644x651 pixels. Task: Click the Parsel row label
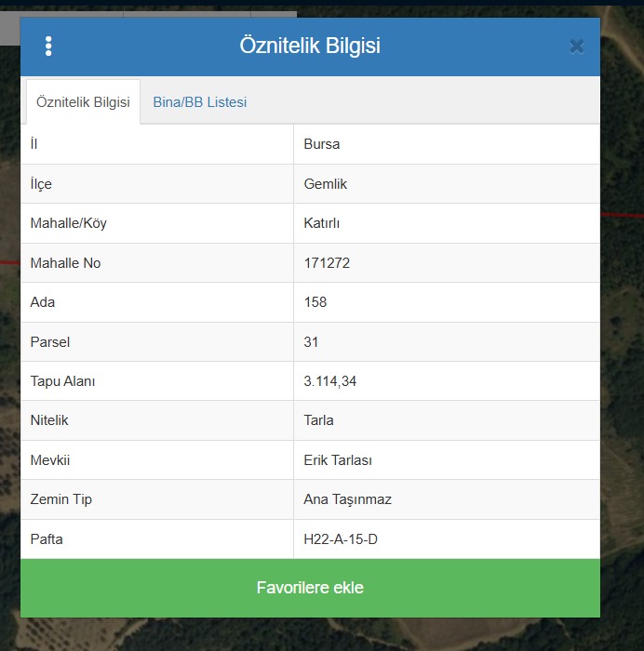(50, 341)
